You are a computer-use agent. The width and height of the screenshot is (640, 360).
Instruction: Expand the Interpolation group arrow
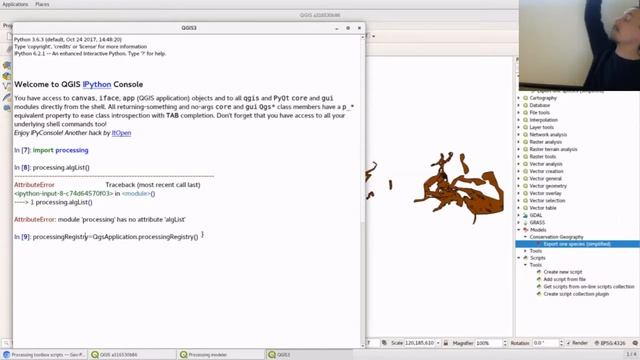pos(519,120)
